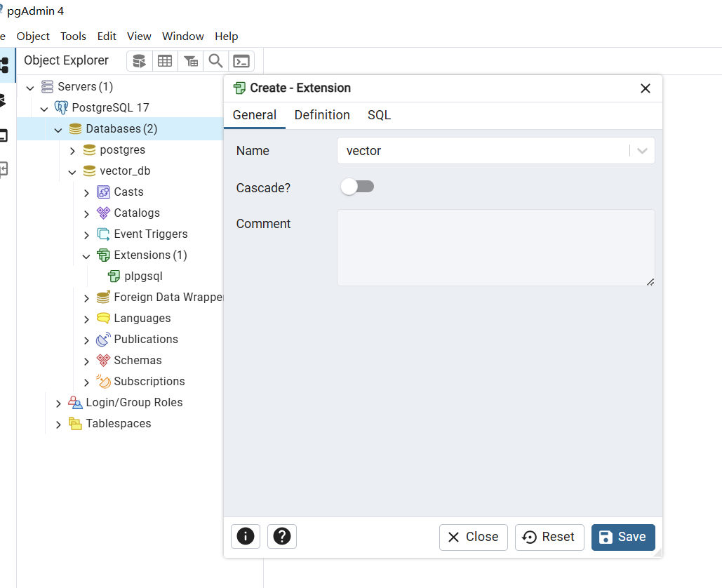Open the dialog help question-mark button
The height and width of the screenshot is (588, 722).
(282, 537)
